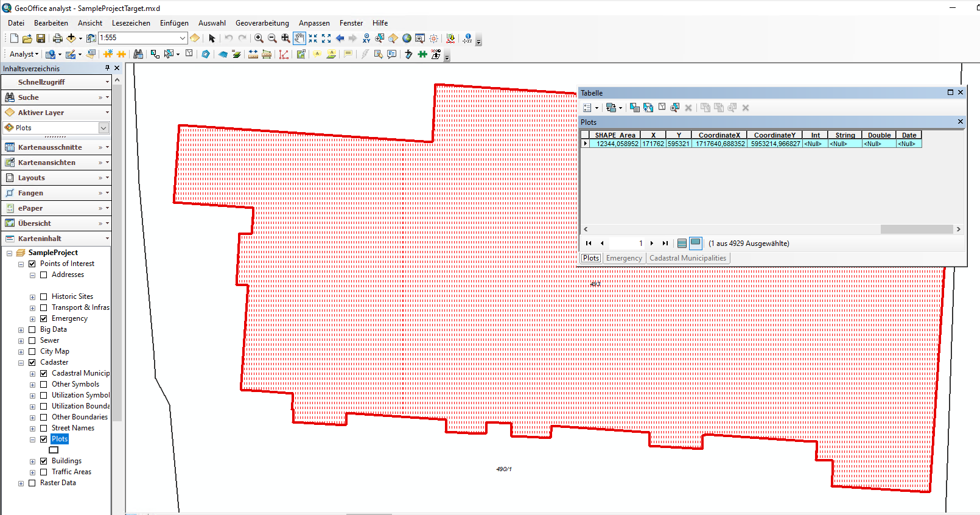Click the full extent globe icon
This screenshot has width=980, height=515.
407,38
